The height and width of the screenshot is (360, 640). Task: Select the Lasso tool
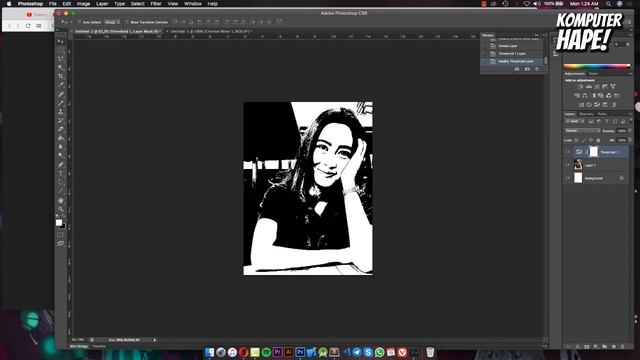click(60, 59)
